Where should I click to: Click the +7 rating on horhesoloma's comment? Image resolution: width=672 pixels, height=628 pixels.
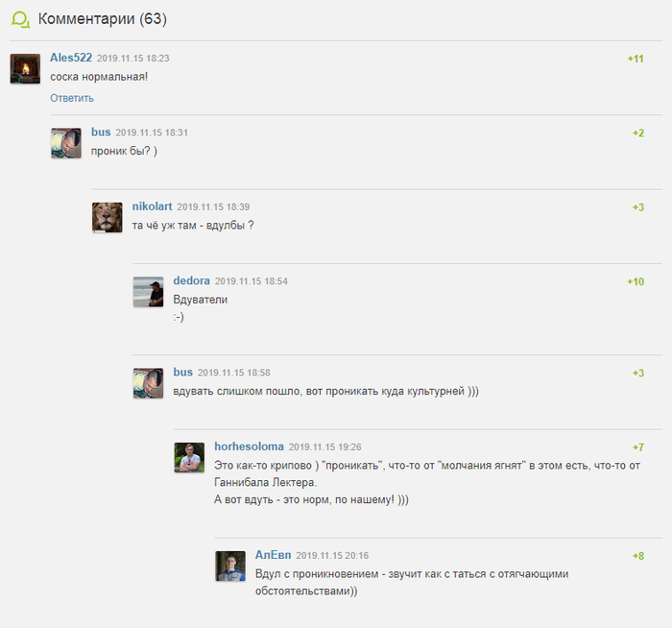tap(638, 447)
